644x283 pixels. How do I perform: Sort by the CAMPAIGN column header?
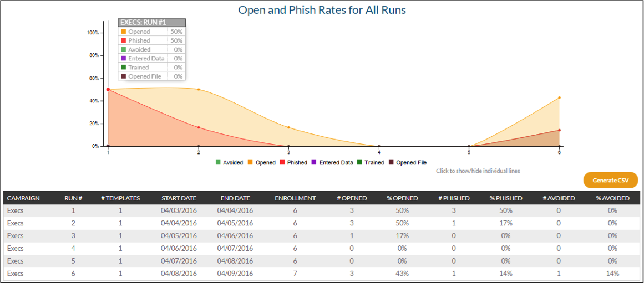[23, 198]
